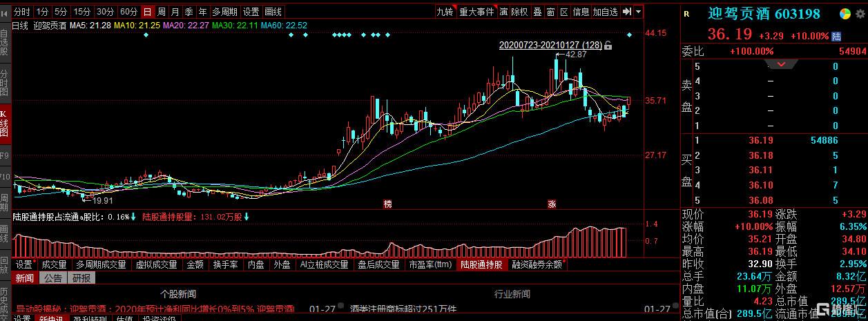Viewport: 868px width, 321px height.
Task: Click the 榜 marker on the chart
Action: [x=388, y=204]
